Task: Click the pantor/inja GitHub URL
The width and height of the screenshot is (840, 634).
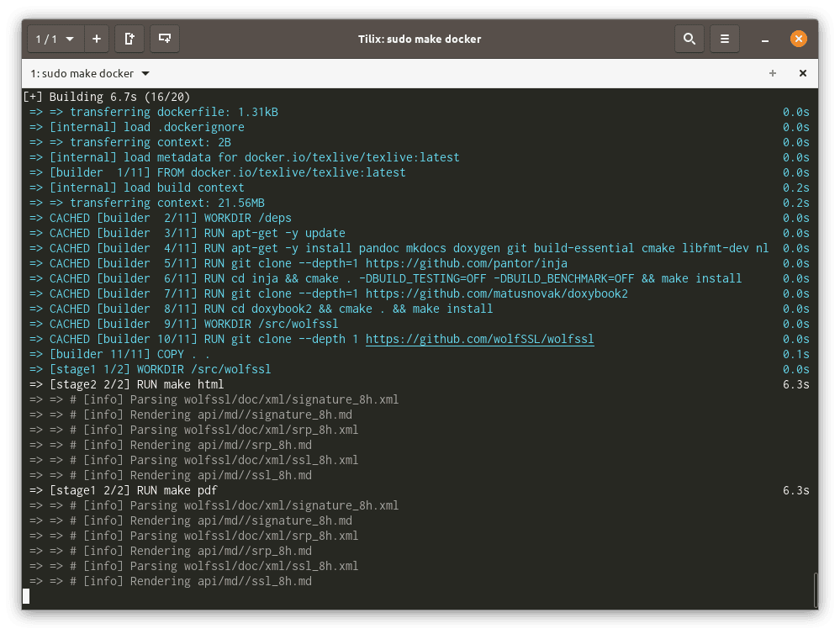Action: tap(466, 263)
